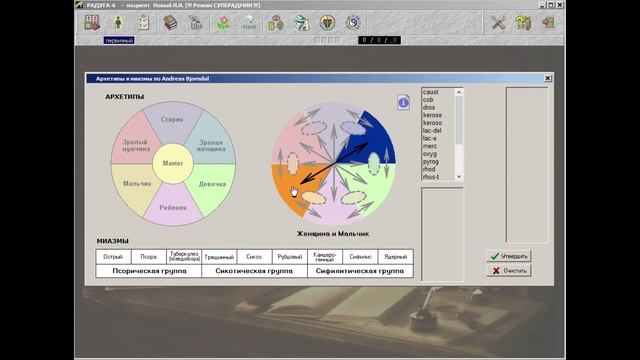This screenshot has height=360, width=640.
Task: Select the Сикоз miasm cell
Action: pos(254,257)
